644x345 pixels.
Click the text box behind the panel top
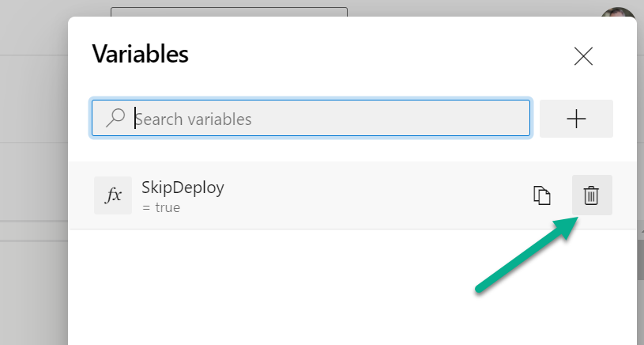228,11
